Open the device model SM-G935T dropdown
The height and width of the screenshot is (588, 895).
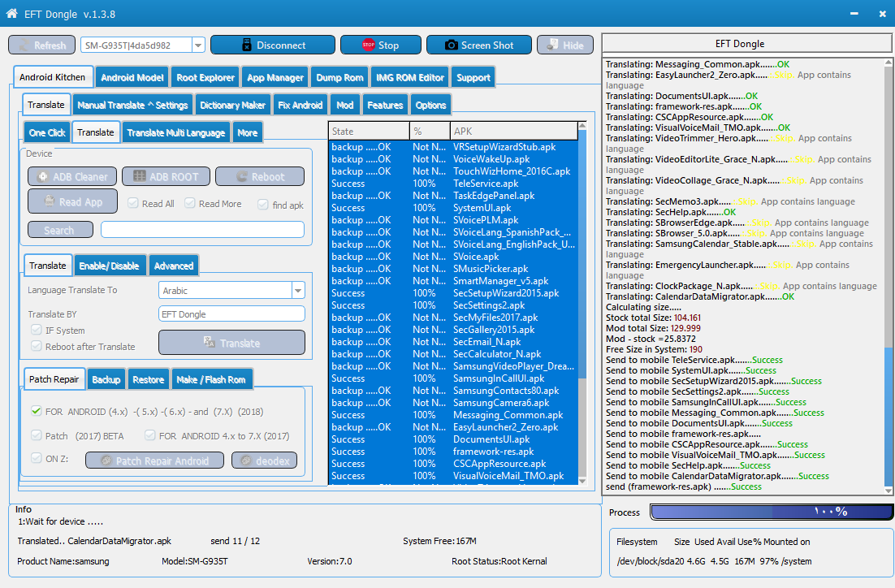coord(198,45)
